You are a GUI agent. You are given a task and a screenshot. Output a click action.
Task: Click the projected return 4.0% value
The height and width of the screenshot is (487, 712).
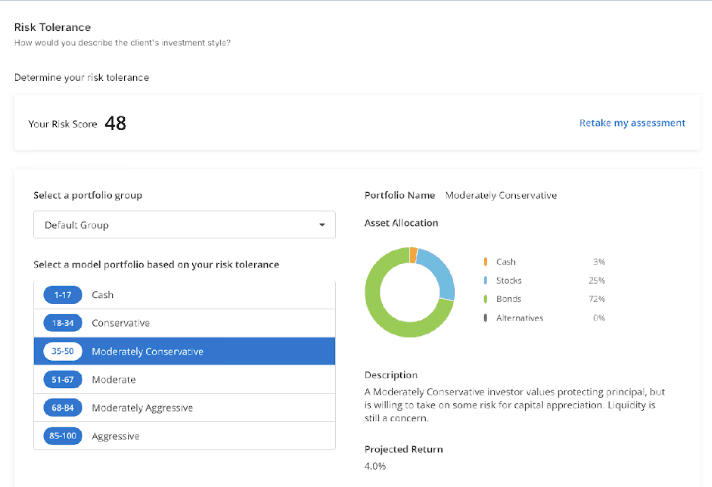pos(375,466)
